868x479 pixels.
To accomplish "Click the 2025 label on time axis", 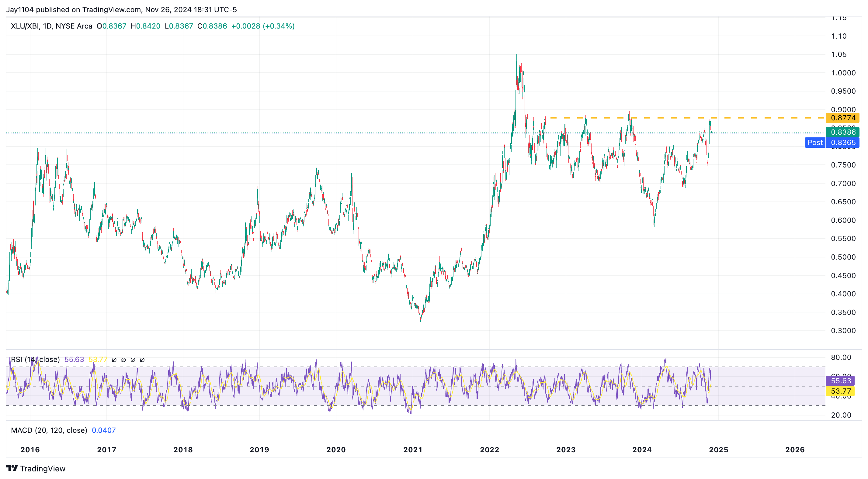I will 718,450.
